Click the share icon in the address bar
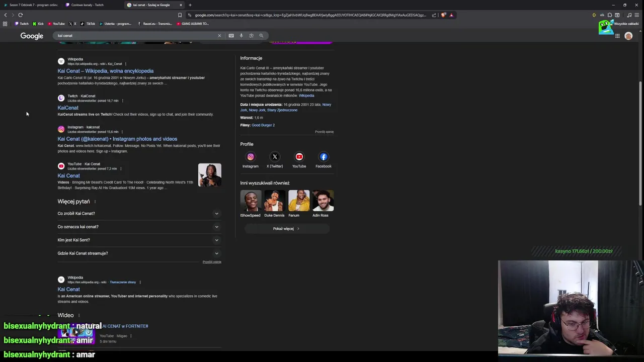Image resolution: width=644 pixels, height=362 pixels. tap(434, 15)
